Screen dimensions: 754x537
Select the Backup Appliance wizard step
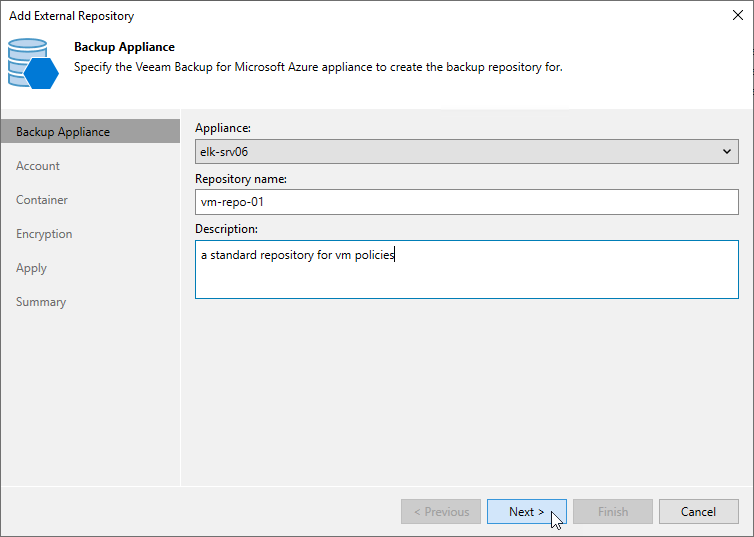(90, 131)
